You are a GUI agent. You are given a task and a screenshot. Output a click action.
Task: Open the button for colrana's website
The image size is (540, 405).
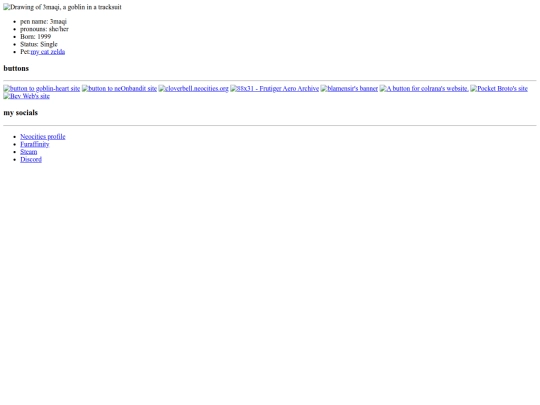point(424,89)
